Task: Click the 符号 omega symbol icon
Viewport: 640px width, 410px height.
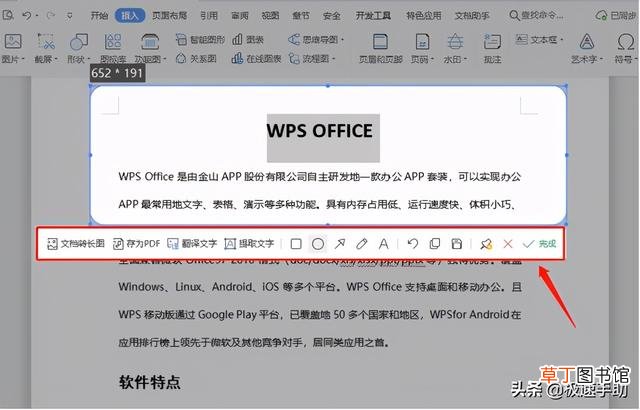Action: pos(626,42)
